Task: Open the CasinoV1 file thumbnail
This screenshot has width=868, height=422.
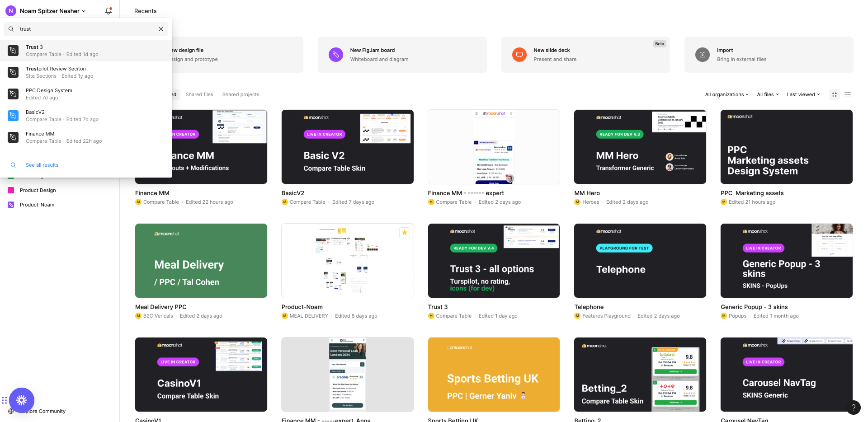Action: [201, 375]
